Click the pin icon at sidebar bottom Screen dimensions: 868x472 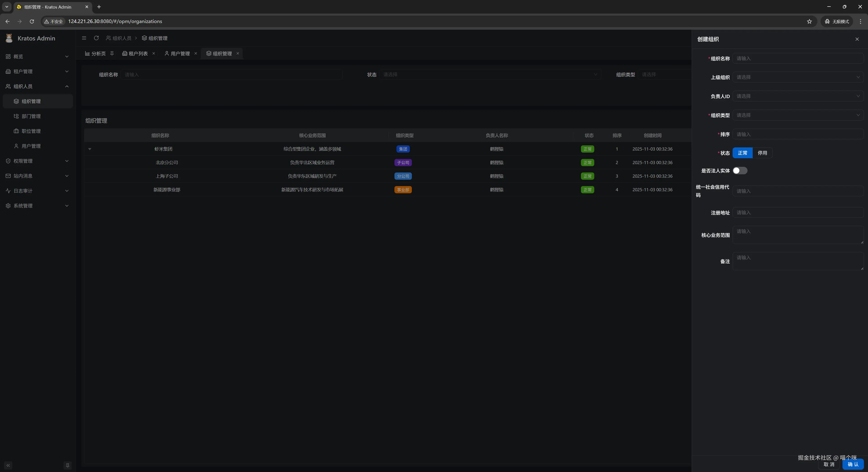[67, 465]
